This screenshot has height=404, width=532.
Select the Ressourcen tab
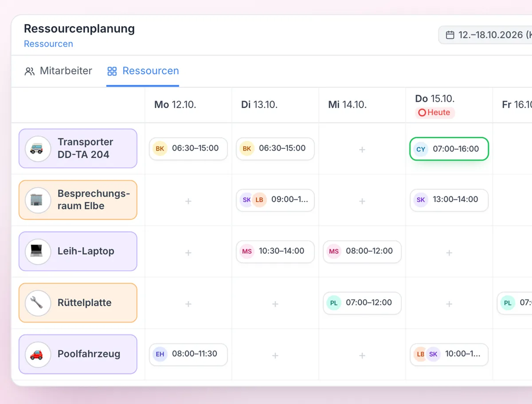[x=143, y=71]
